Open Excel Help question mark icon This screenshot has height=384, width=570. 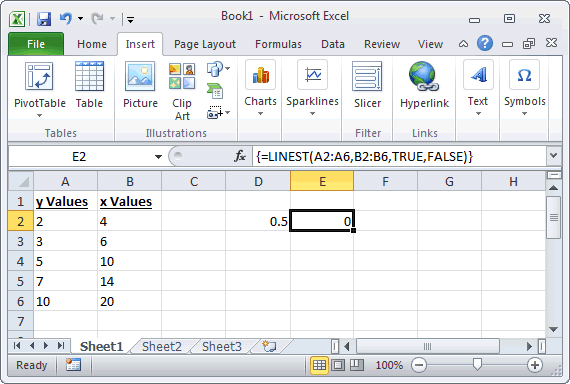point(485,44)
